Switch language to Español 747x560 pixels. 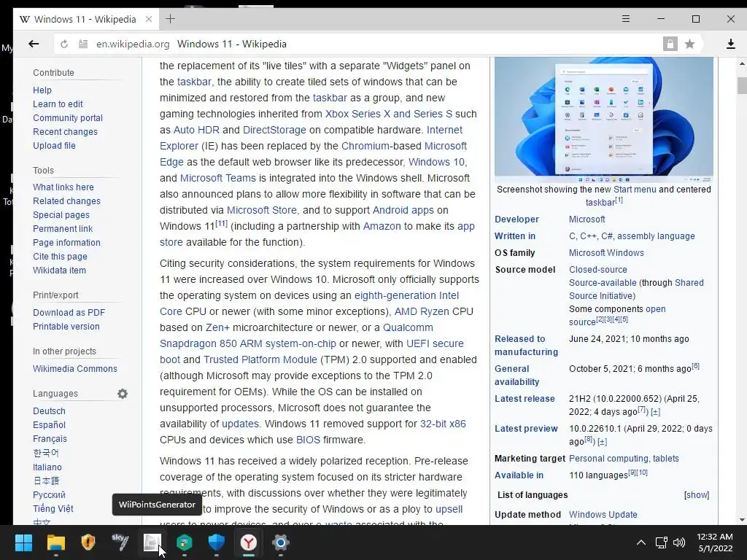click(x=49, y=425)
